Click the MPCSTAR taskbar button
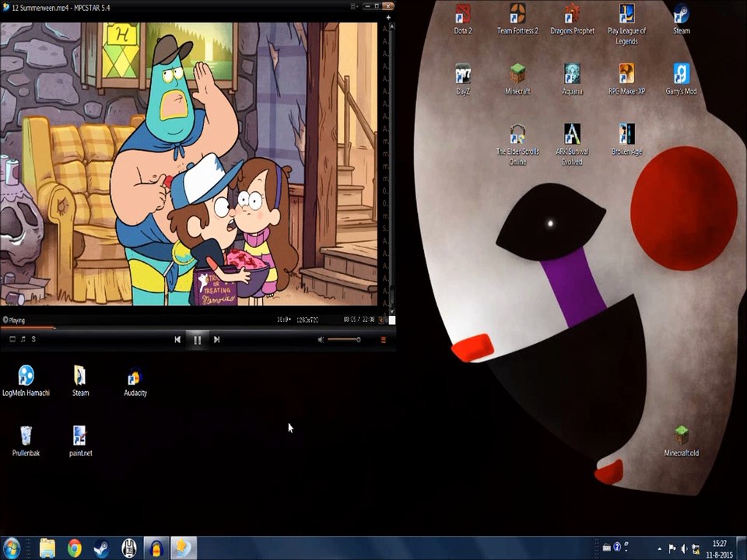The image size is (747, 560). (x=184, y=548)
